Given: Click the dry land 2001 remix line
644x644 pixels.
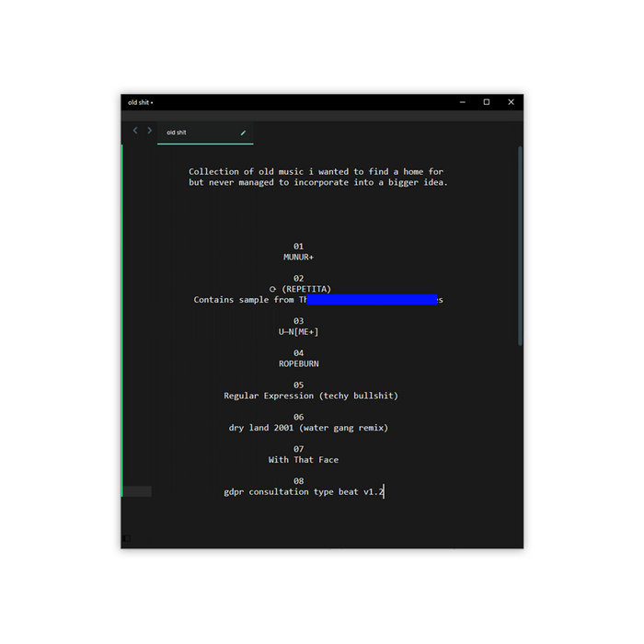Looking at the screenshot, I should coord(308,428).
